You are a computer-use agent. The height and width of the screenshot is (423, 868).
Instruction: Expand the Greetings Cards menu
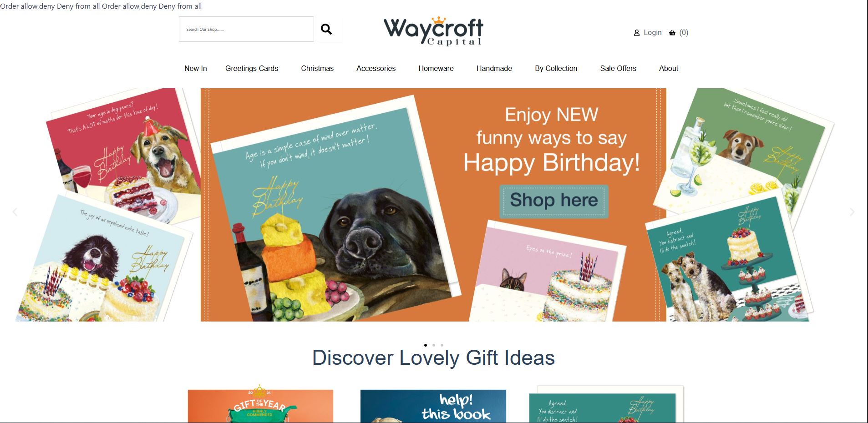pos(252,68)
